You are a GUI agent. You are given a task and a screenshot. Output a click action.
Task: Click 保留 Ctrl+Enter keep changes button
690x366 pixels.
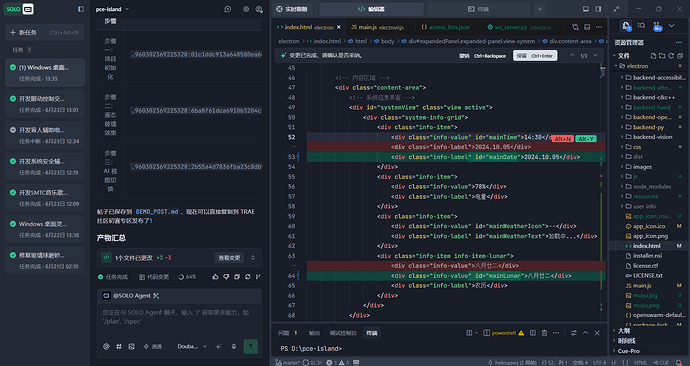(x=535, y=56)
